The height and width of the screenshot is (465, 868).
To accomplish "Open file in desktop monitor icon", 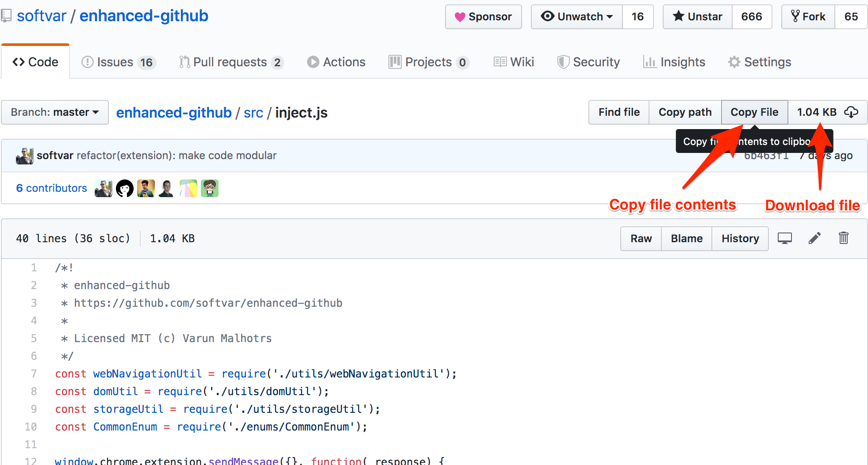I will tap(784, 238).
